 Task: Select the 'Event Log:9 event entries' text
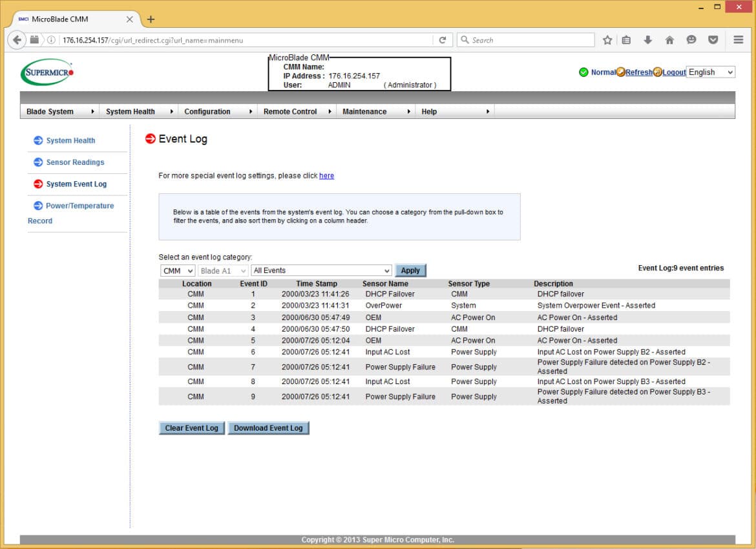pos(681,268)
